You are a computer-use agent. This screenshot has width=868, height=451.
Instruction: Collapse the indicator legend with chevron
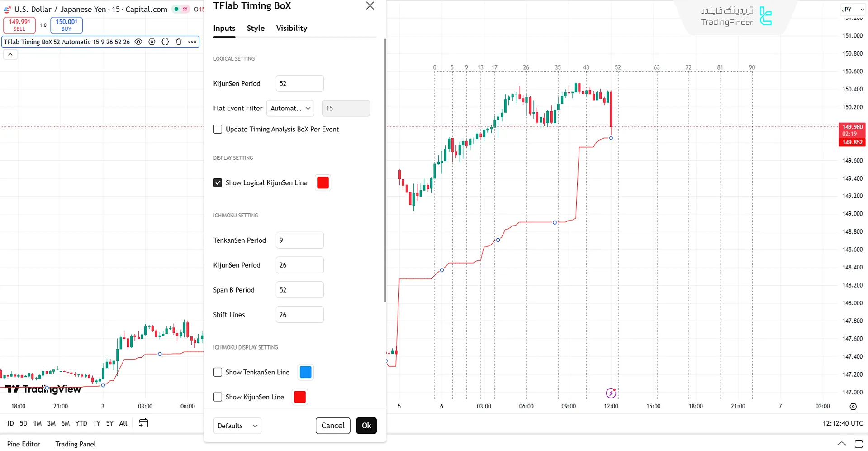(x=10, y=55)
